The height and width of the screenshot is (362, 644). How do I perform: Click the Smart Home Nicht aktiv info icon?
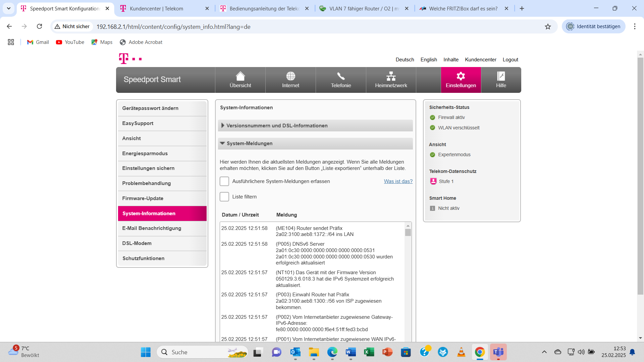coord(432,208)
